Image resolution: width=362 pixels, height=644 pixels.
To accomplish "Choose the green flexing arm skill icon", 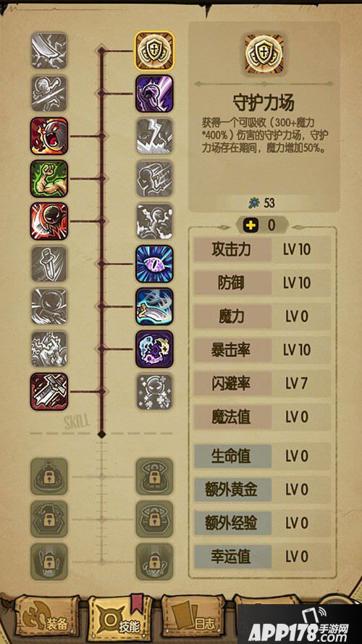I will click(x=49, y=179).
